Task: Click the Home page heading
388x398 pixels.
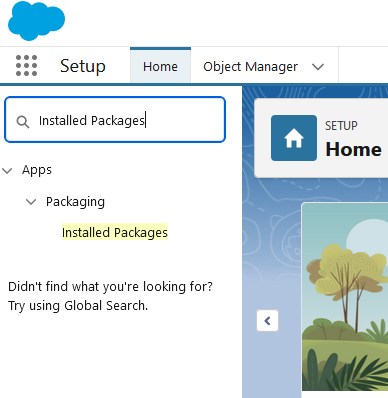Action: (x=353, y=149)
